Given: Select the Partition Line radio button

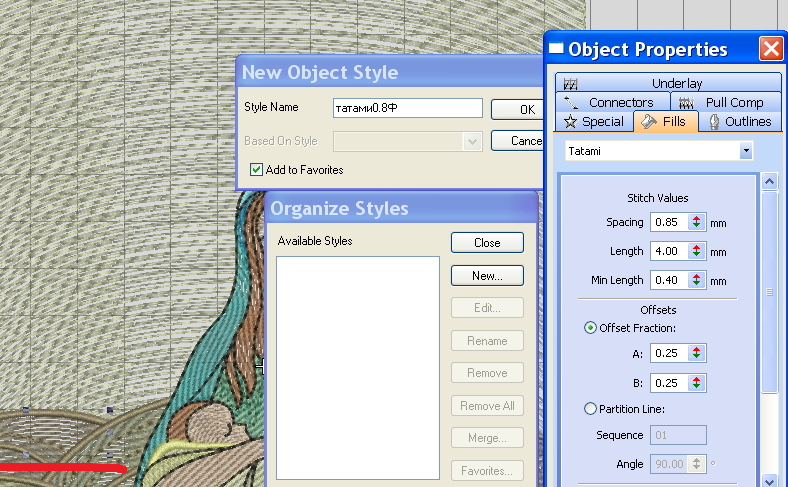Looking at the screenshot, I should [591, 408].
